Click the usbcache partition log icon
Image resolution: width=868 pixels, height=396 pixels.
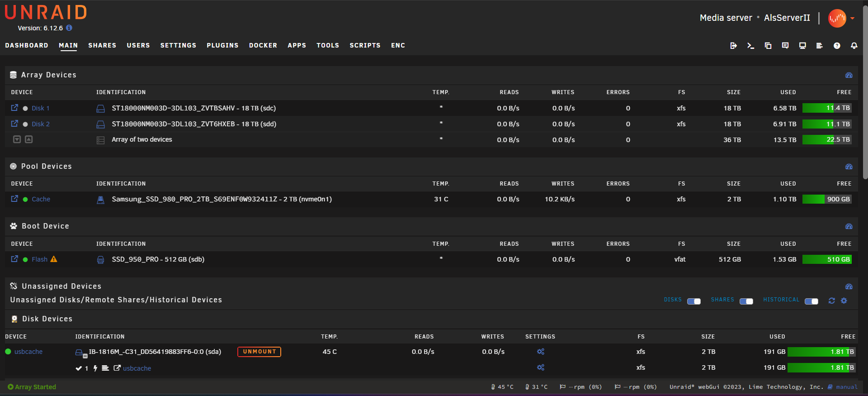pyautogui.click(x=105, y=368)
